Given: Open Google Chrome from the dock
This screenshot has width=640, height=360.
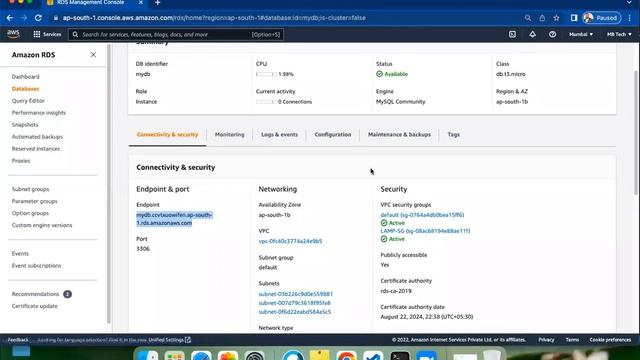Looking at the screenshot, I should click(346, 356).
